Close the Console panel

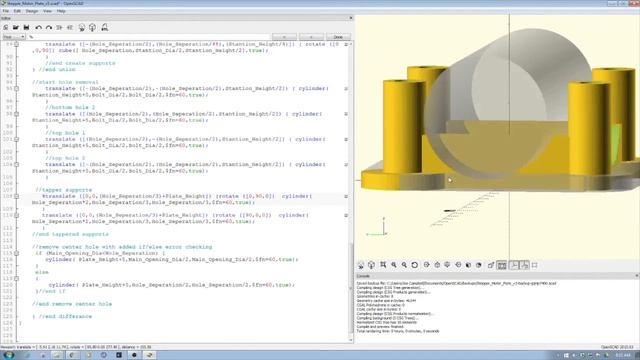click(637, 276)
